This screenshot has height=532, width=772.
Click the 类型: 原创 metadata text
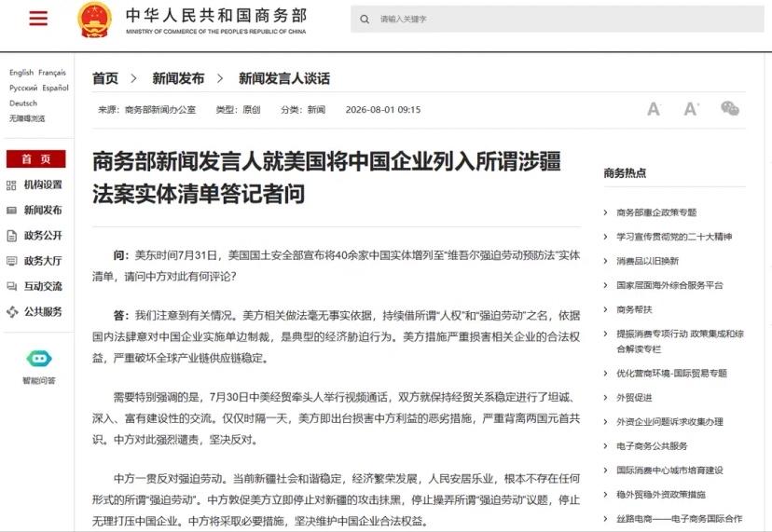[x=238, y=109]
